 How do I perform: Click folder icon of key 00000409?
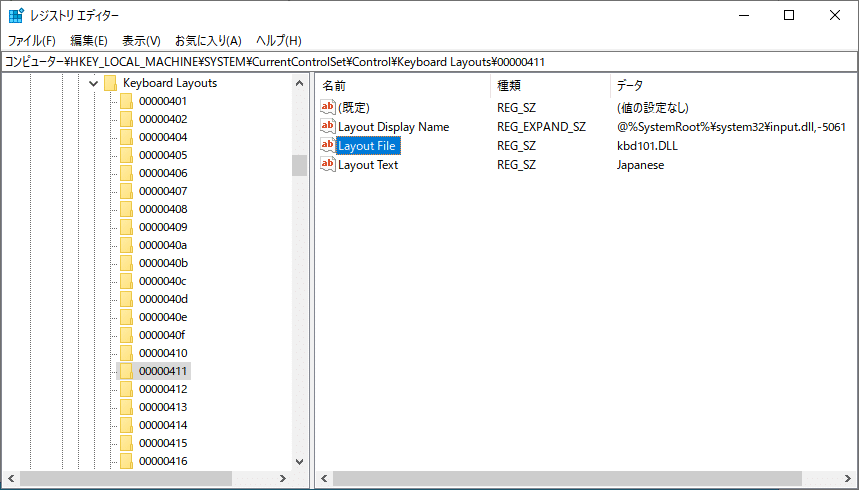coord(127,227)
